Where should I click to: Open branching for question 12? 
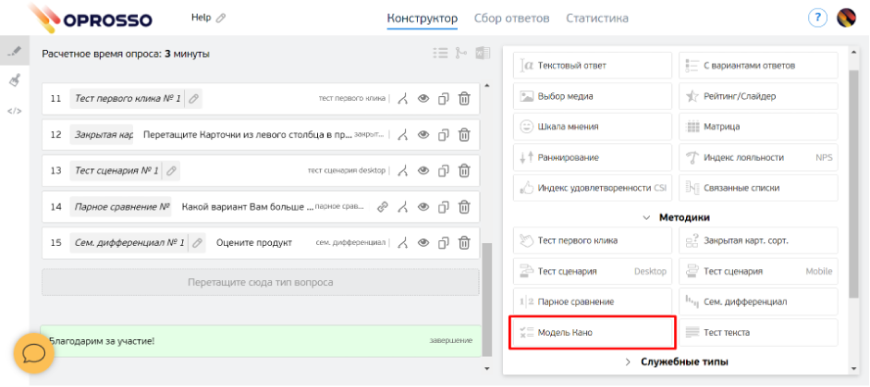[x=404, y=134]
